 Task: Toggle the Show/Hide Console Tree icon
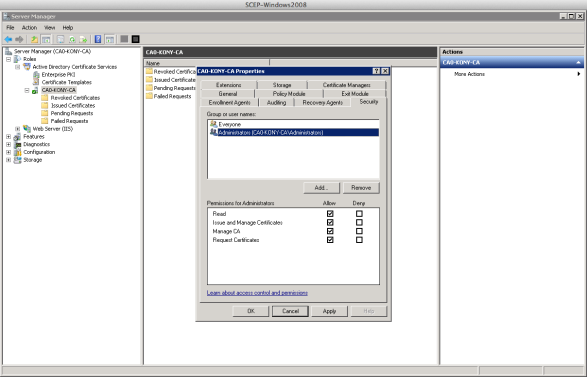46,39
